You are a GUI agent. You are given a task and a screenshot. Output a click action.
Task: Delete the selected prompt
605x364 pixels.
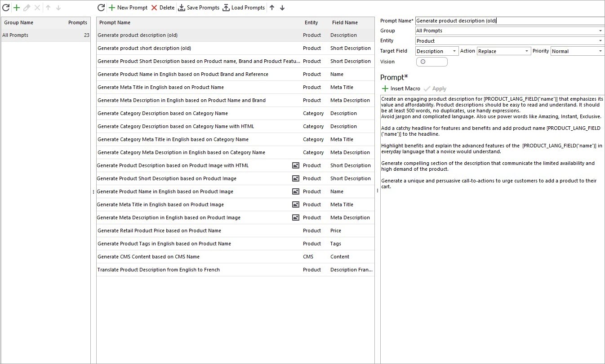point(163,8)
